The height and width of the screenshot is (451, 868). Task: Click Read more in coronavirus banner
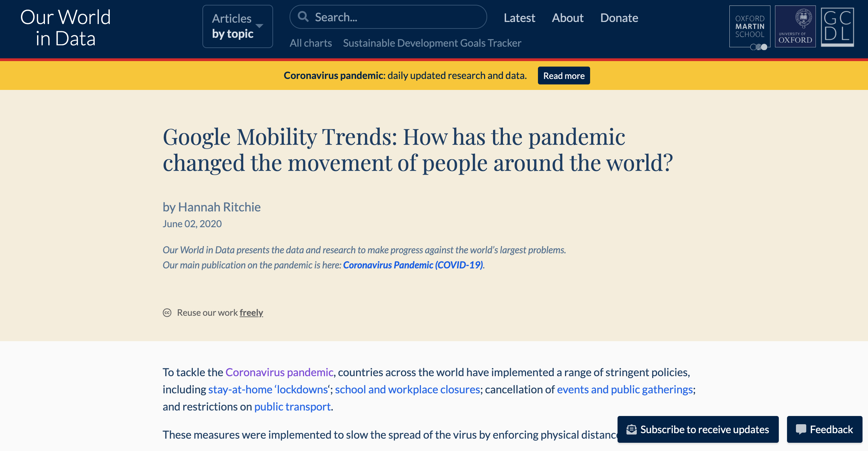(564, 76)
